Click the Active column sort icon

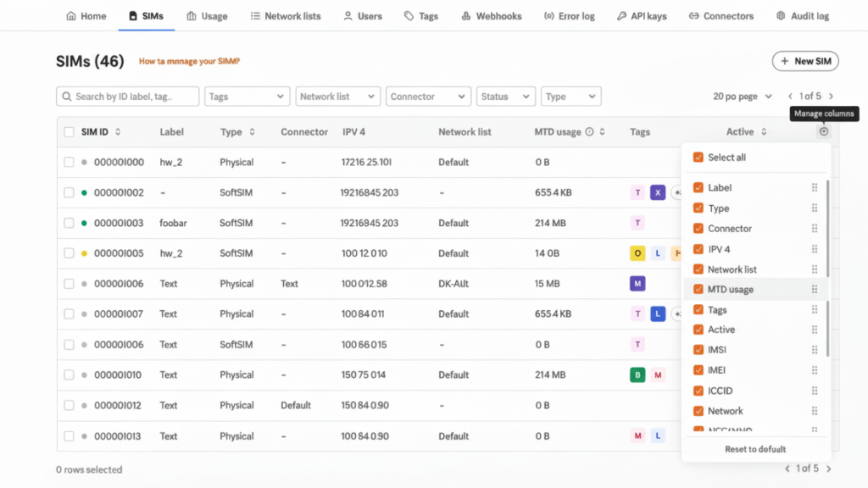[764, 132]
